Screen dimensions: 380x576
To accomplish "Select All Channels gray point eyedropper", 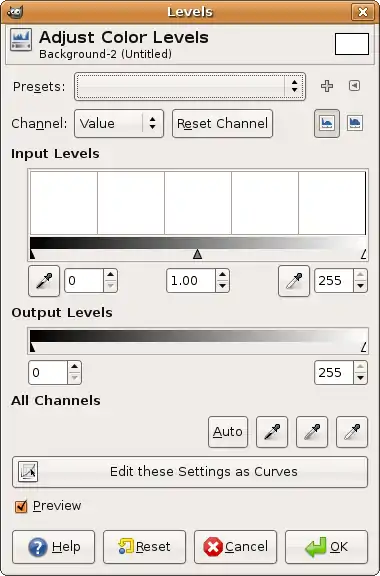I will click(312, 432).
